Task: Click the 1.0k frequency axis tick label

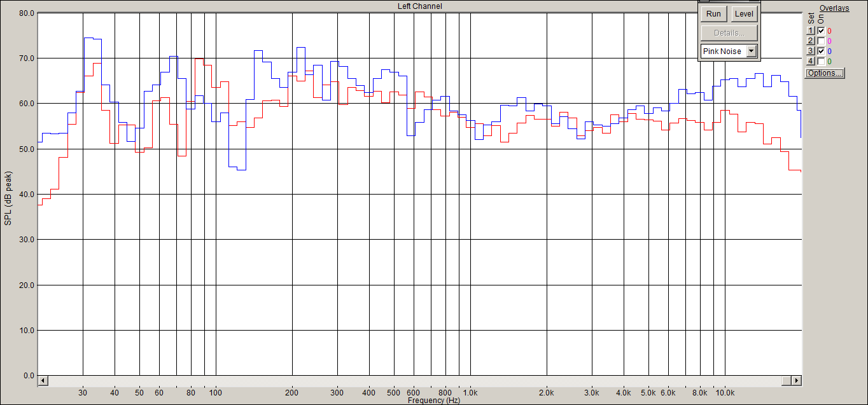Action: (471, 392)
